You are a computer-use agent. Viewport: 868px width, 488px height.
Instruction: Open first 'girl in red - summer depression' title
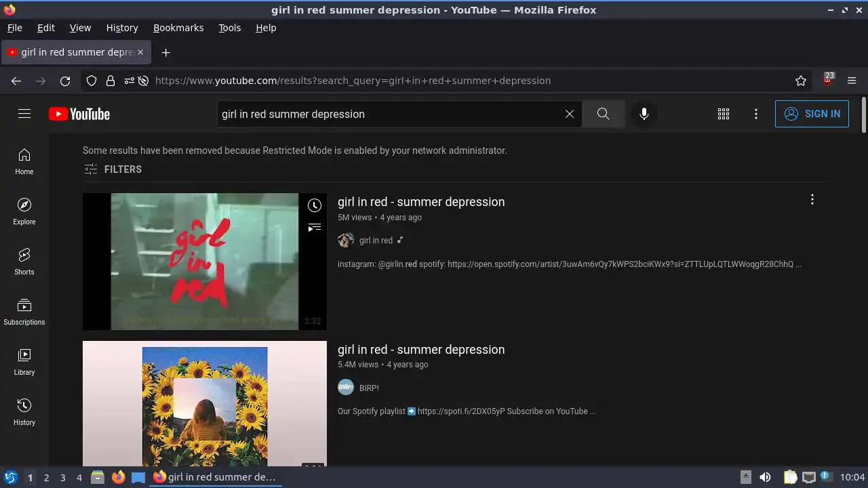[421, 202]
